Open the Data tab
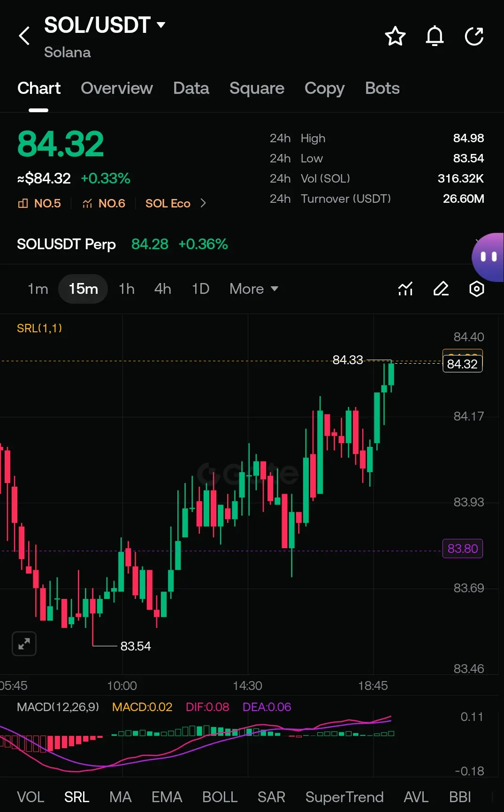This screenshot has height=812, width=504. coord(191,88)
